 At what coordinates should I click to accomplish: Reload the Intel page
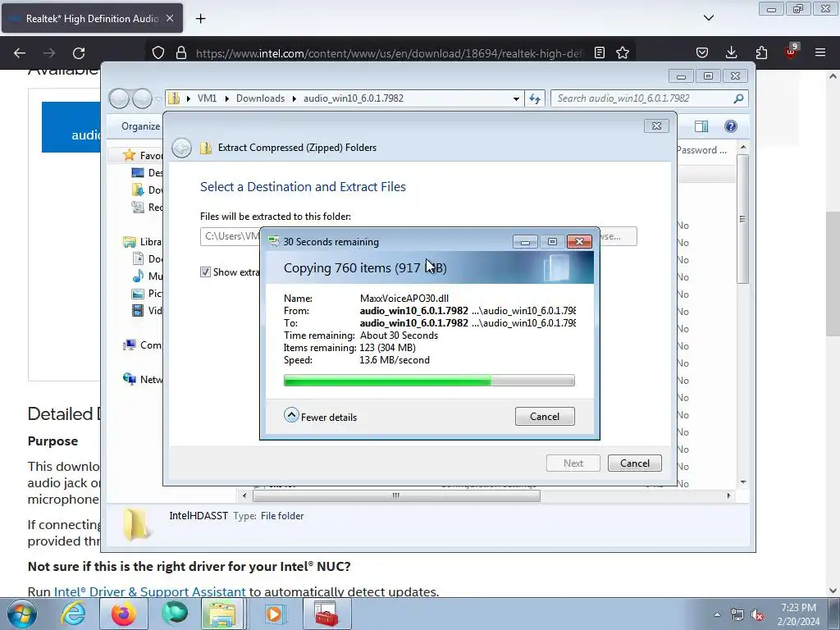(x=79, y=53)
